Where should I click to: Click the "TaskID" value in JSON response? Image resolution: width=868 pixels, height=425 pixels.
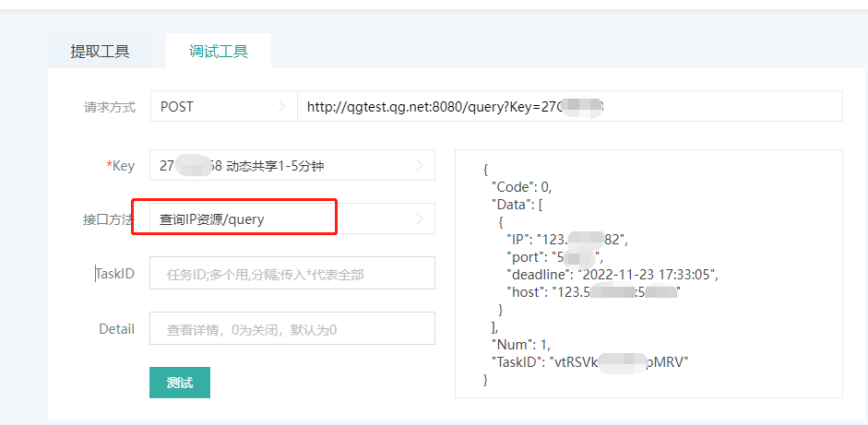pos(621,362)
